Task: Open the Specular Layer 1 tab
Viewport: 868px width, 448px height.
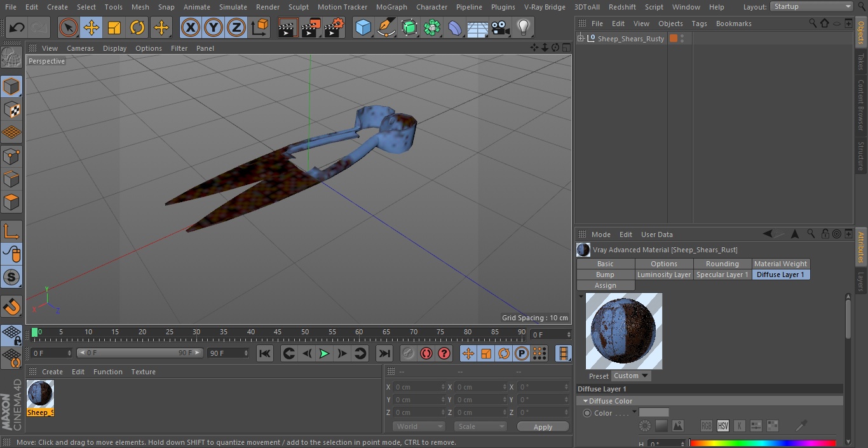Action: (x=722, y=275)
